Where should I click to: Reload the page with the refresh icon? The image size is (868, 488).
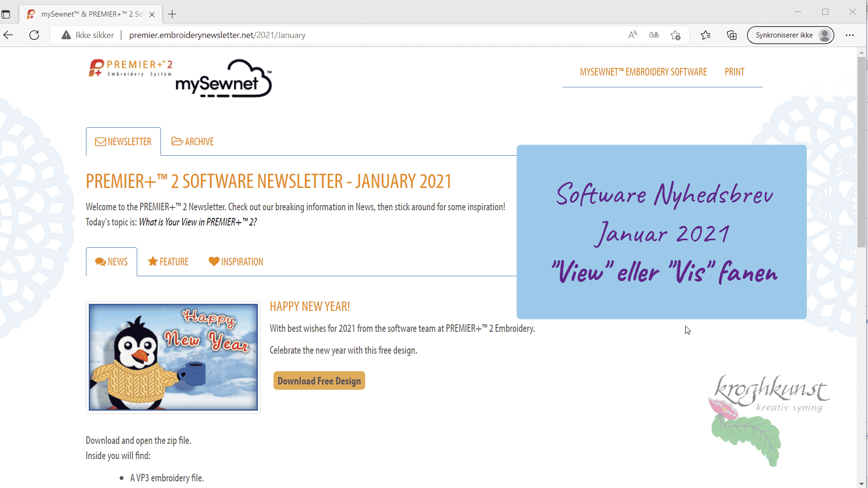[x=34, y=35]
